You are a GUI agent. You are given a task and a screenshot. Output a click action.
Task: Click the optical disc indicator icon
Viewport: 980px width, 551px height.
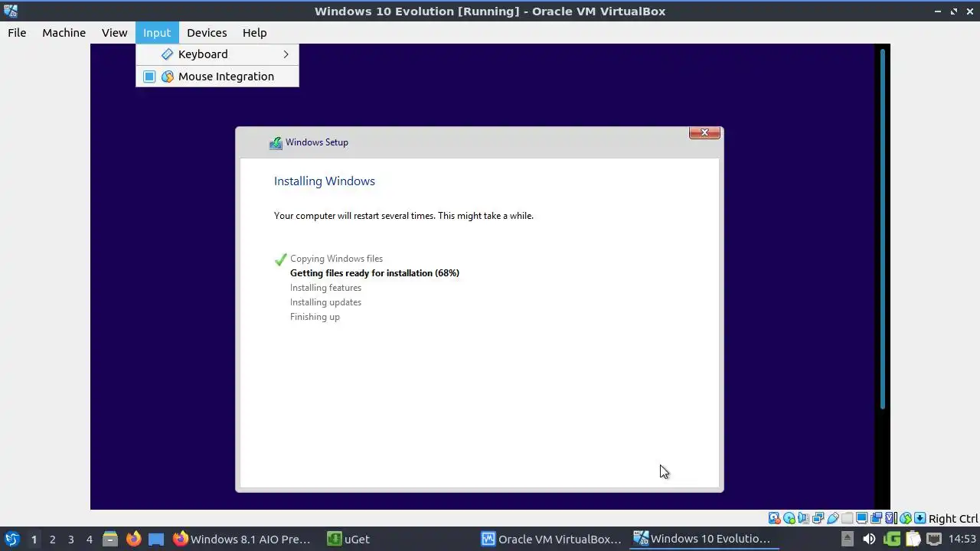click(x=789, y=518)
